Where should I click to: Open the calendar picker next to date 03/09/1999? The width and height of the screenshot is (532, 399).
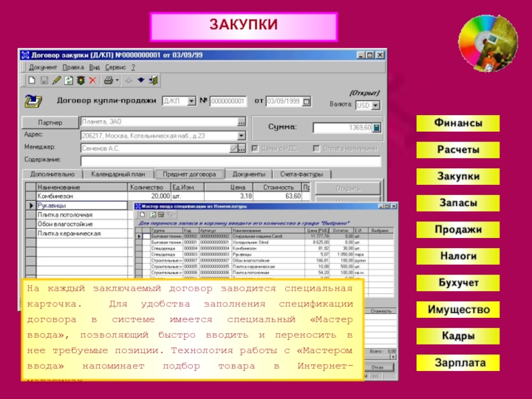point(307,101)
